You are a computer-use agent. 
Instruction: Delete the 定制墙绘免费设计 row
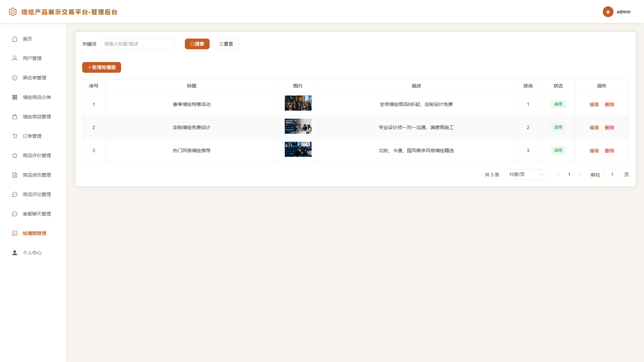click(x=609, y=128)
